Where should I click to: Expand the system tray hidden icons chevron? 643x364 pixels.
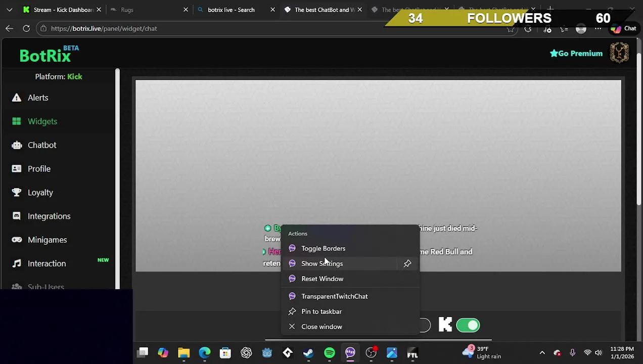coord(542,353)
